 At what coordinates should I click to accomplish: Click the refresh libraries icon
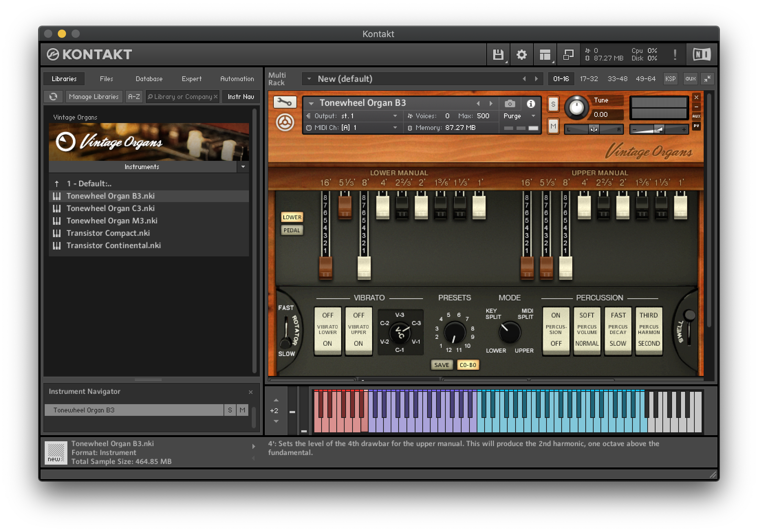(53, 97)
